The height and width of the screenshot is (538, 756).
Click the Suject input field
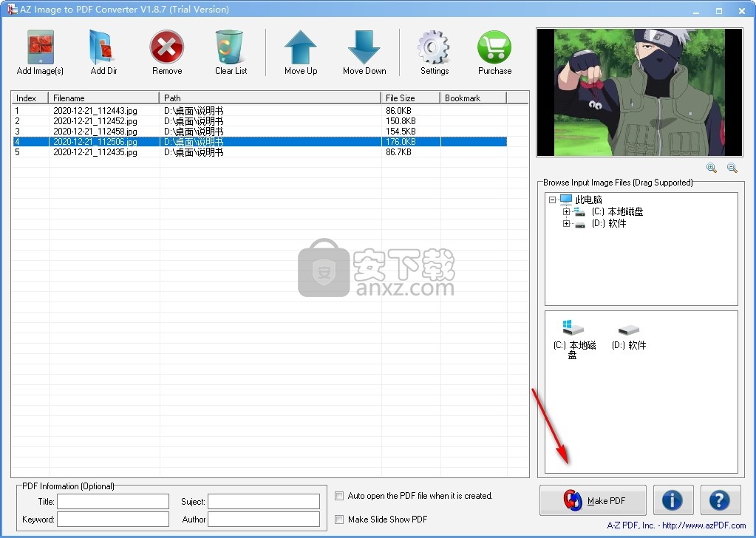point(264,501)
